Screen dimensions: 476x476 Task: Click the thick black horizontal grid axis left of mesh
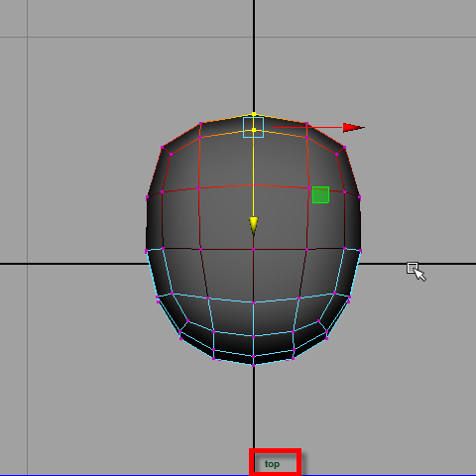tap(72, 264)
